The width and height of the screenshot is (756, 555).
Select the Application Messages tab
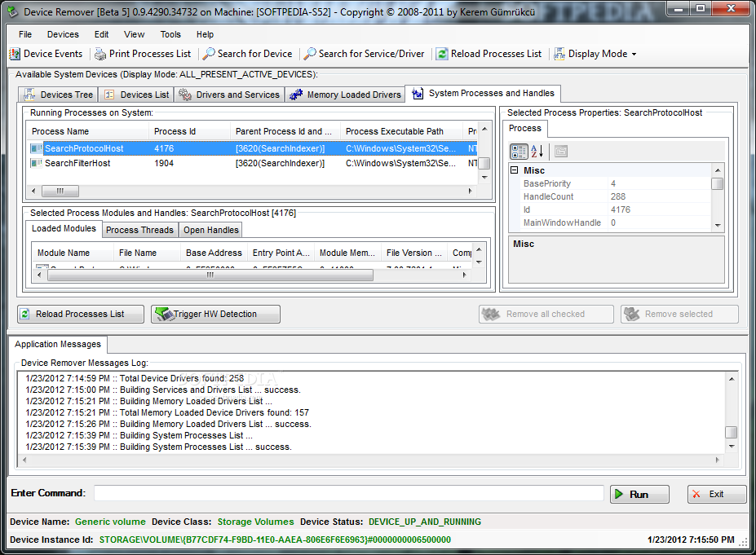(x=58, y=344)
